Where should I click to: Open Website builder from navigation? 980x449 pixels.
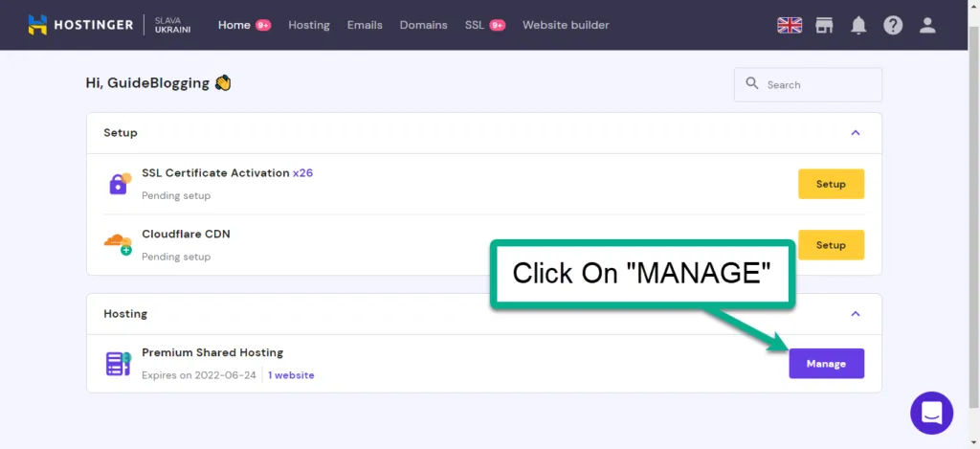click(x=566, y=25)
